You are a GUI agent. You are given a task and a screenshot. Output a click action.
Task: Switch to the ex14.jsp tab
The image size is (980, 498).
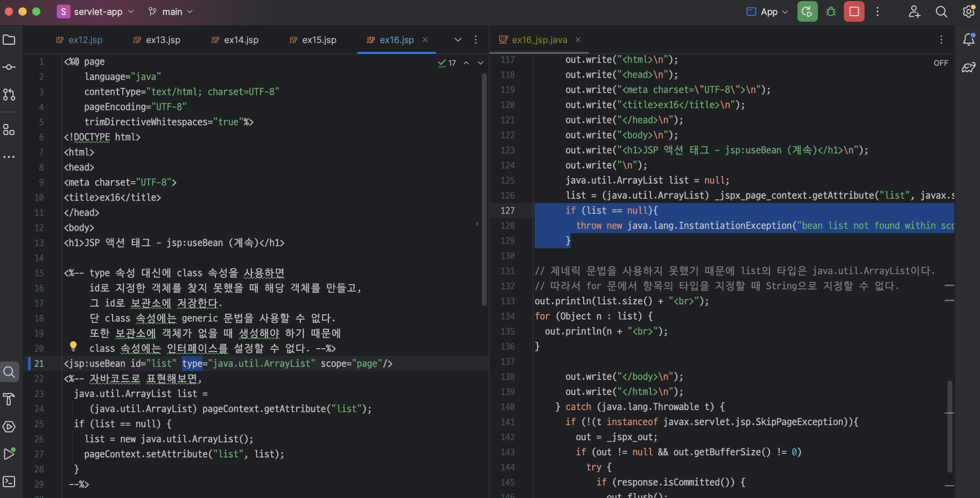pyautogui.click(x=235, y=40)
